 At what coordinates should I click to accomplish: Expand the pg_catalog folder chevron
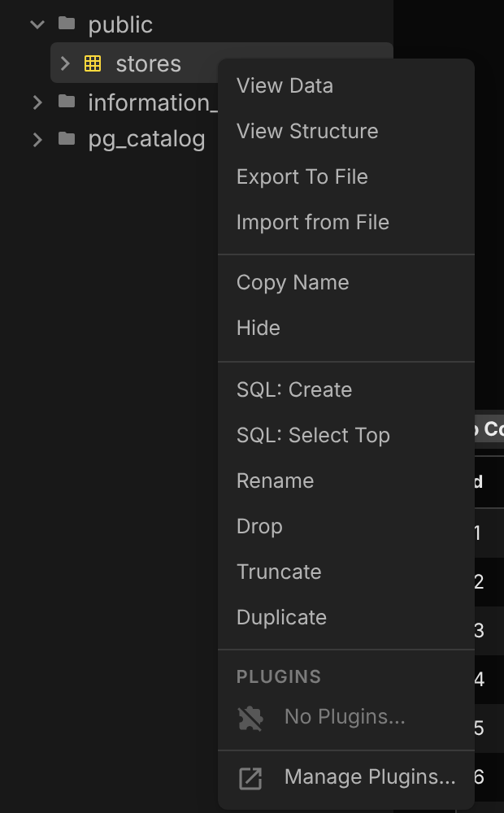[x=37, y=139]
